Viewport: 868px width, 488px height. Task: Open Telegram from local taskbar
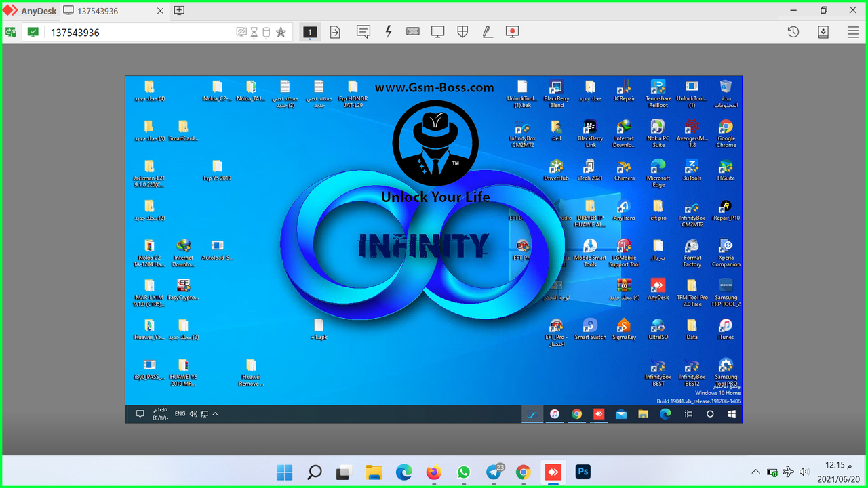(494, 472)
